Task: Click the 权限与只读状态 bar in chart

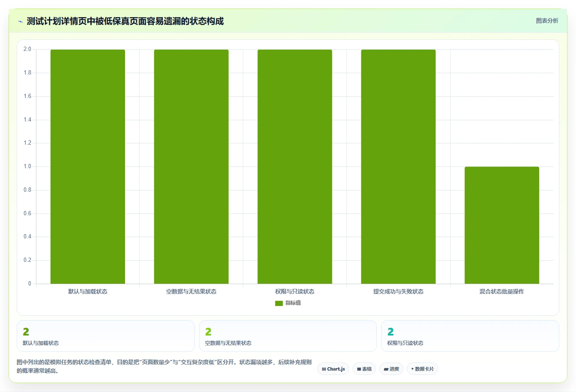Action: point(295,166)
